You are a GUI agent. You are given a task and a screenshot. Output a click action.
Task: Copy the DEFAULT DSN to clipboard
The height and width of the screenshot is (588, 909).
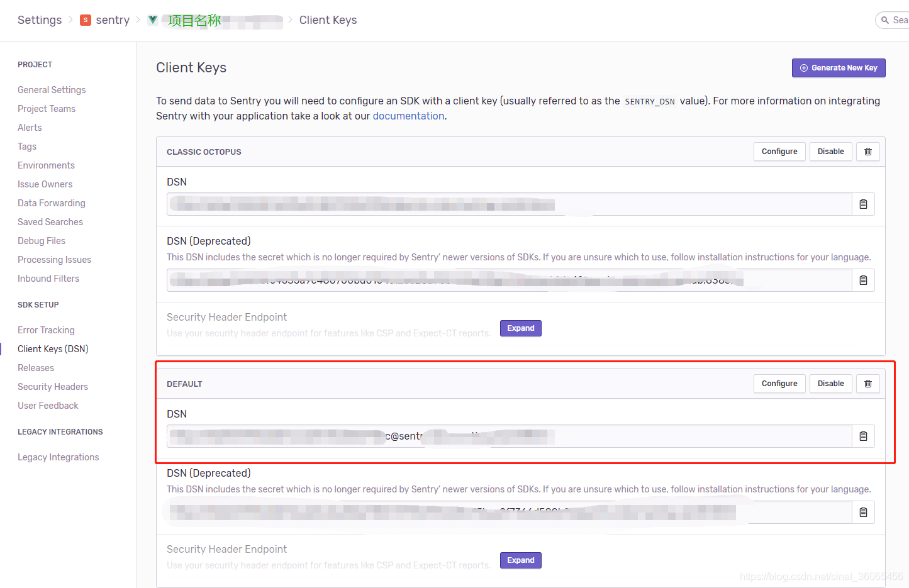863,436
